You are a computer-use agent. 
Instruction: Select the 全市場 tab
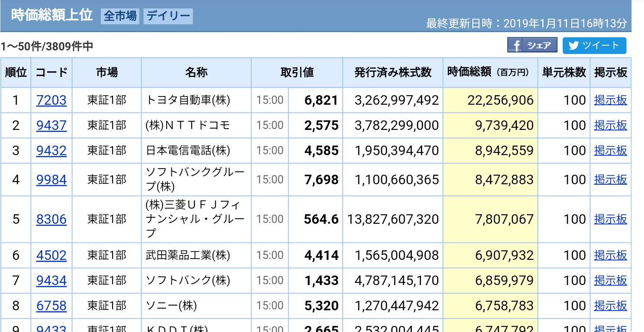pyautogui.click(x=120, y=17)
